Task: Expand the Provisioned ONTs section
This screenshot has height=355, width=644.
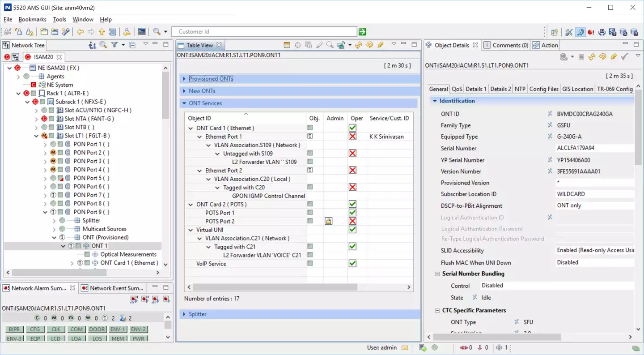Action: (184, 79)
